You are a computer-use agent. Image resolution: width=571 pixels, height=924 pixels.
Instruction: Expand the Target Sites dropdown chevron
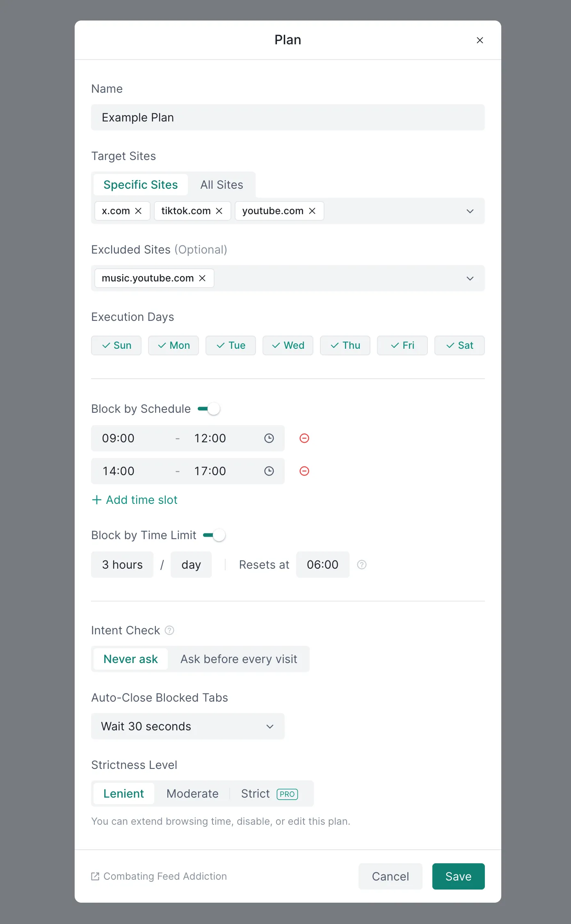coord(470,211)
